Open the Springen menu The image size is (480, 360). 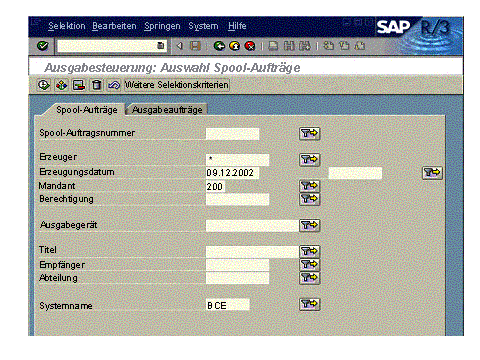point(162,26)
